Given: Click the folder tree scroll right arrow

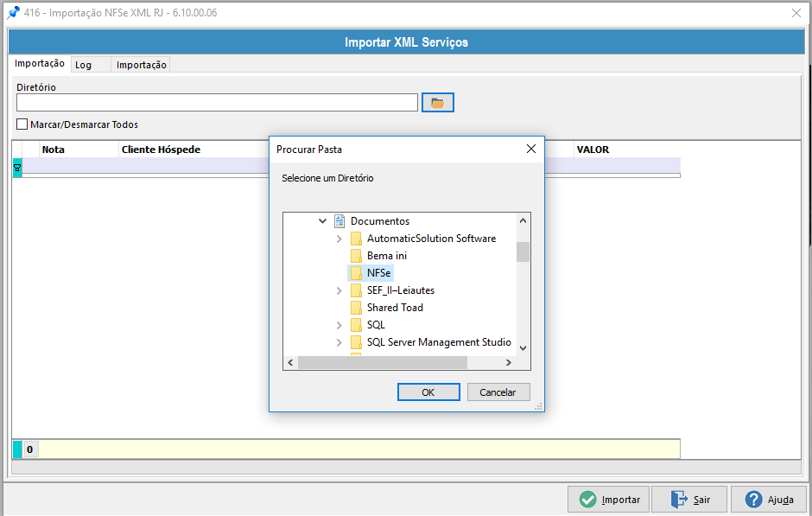Looking at the screenshot, I should pos(509,363).
